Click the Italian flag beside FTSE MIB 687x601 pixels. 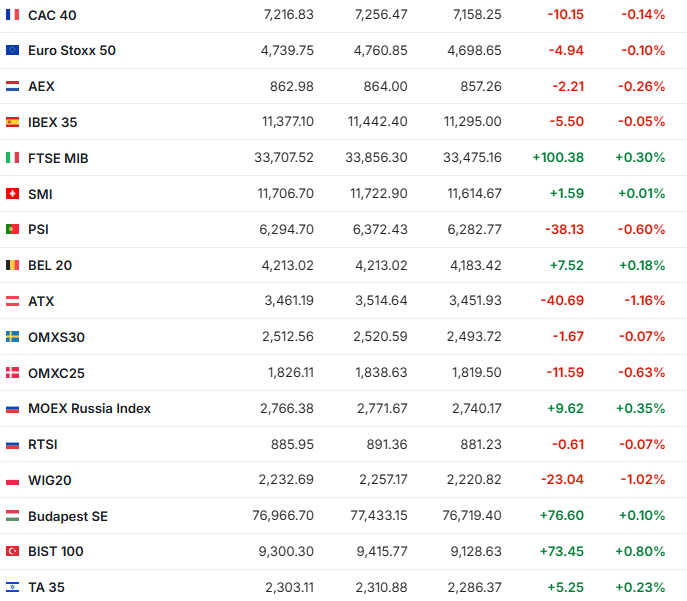coord(13,158)
